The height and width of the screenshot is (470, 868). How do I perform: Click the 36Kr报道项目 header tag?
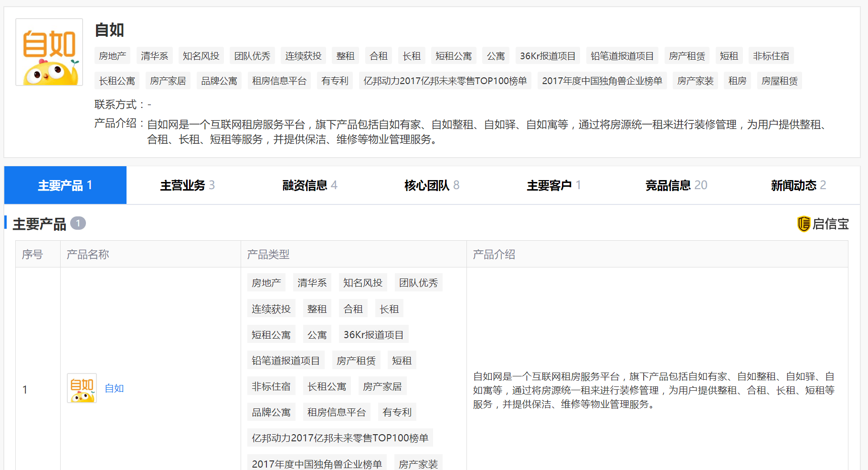(548, 56)
